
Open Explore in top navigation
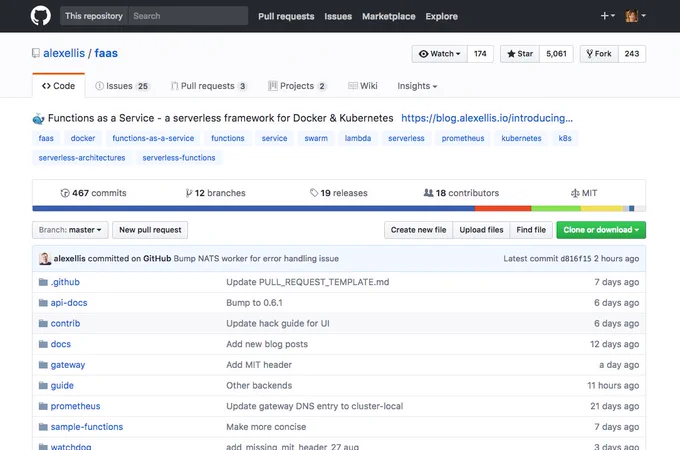click(x=441, y=16)
